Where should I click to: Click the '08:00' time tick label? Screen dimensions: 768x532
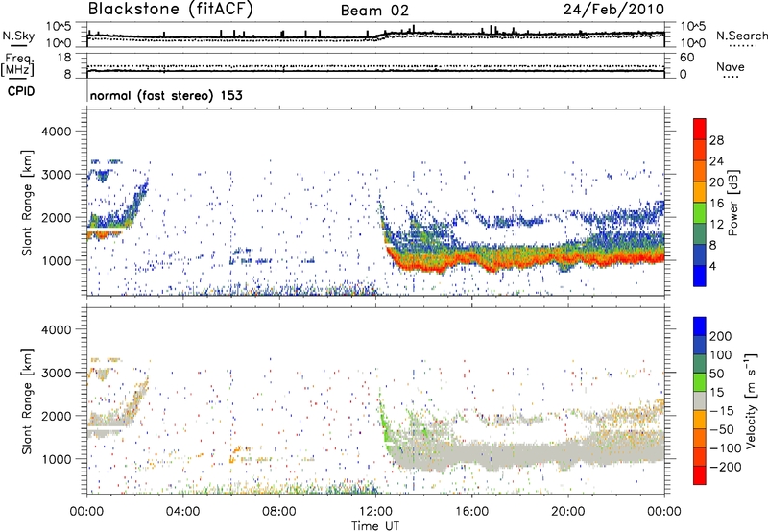tap(279, 512)
